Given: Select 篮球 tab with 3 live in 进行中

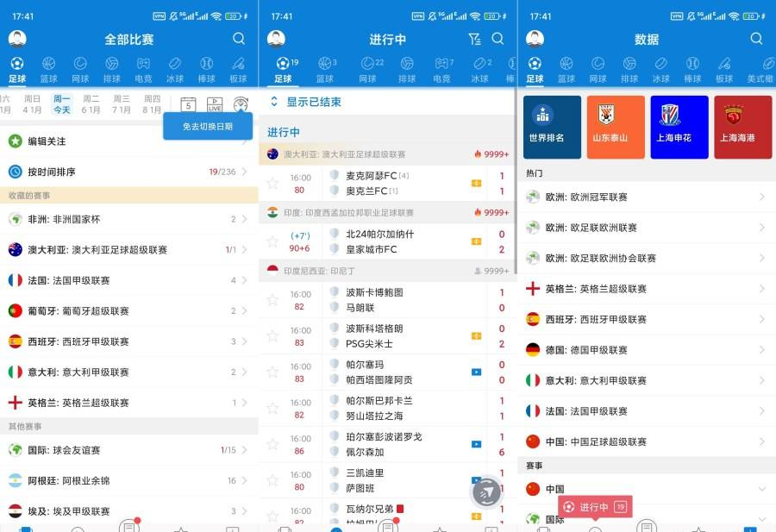Looking at the screenshot, I should (x=326, y=70).
